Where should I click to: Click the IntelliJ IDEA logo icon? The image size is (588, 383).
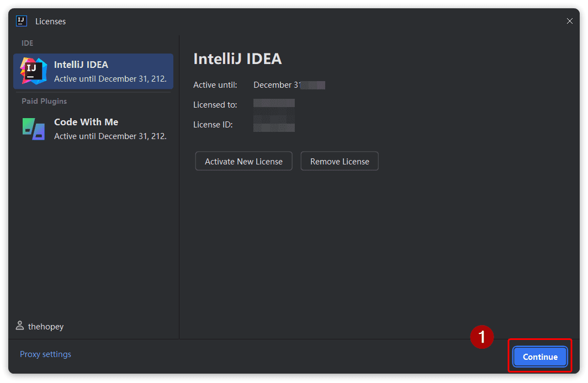click(x=33, y=71)
